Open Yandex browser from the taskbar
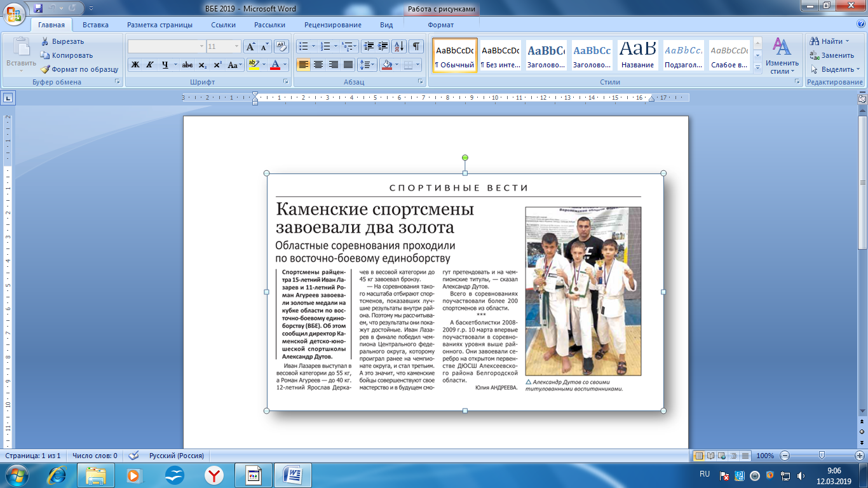Screen dimensions: 868x488 pos(214,475)
